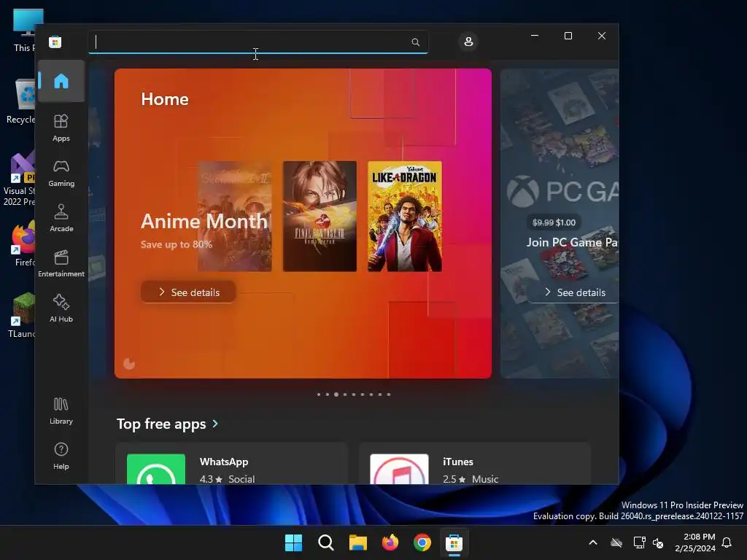Open the Library page
The width and height of the screenshot is (747, 560).
click(x=61, y=411)
